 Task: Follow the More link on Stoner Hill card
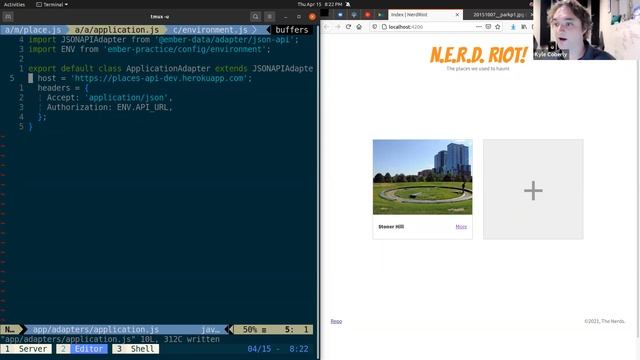[461, 227]
